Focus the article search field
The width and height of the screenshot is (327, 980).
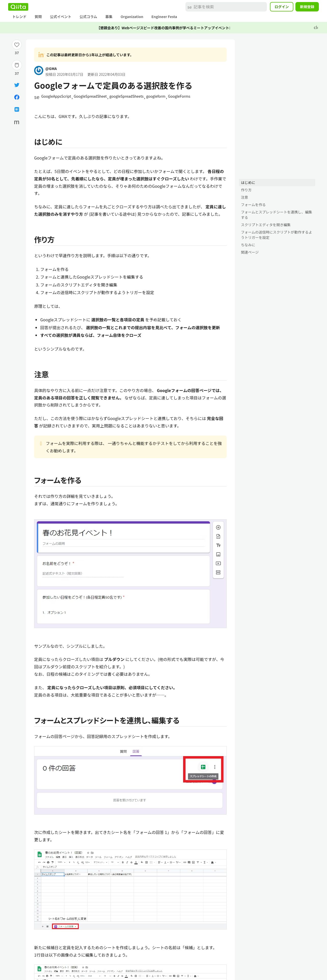(226, 7)
